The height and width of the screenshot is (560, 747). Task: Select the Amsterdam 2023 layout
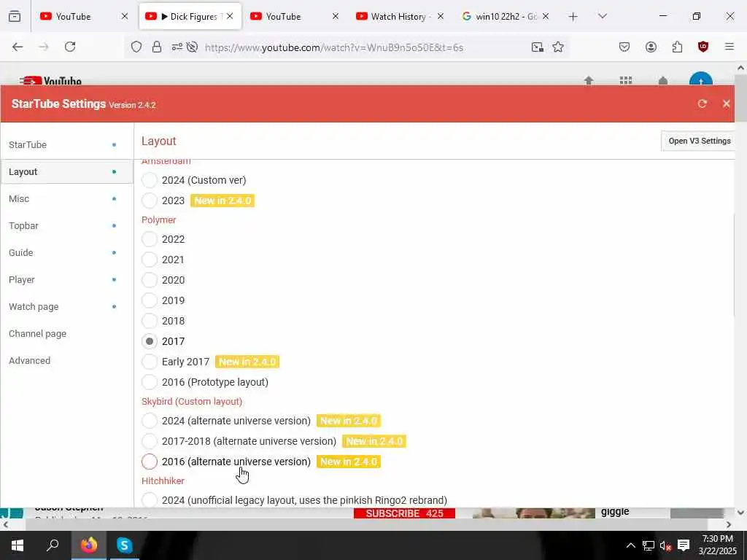pos(149,201)
